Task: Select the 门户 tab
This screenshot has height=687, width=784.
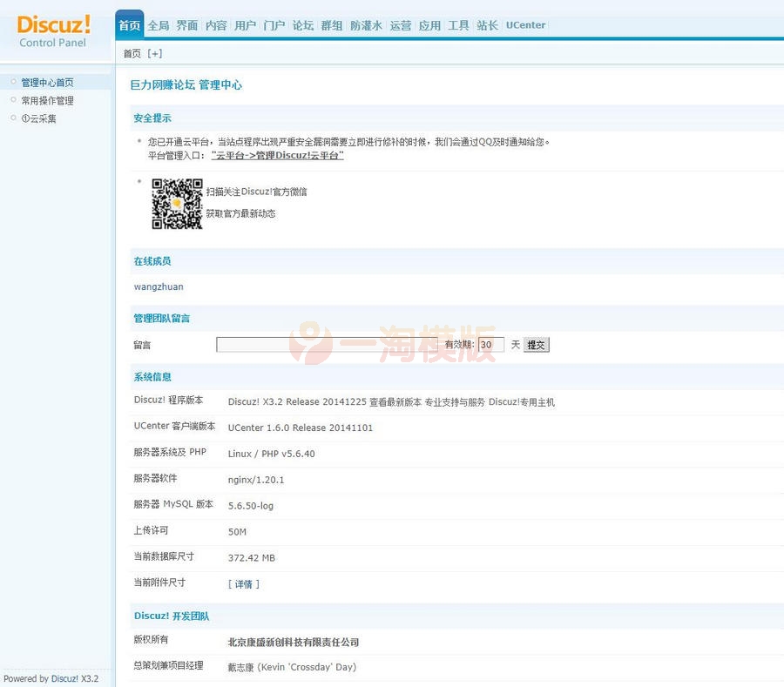Action: (274, 25)
